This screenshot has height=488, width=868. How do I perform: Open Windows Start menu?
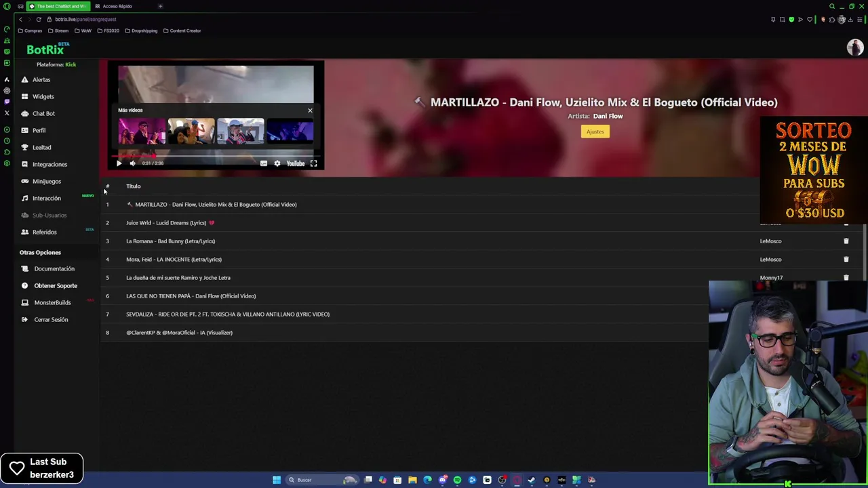click(x=277, y=480)
